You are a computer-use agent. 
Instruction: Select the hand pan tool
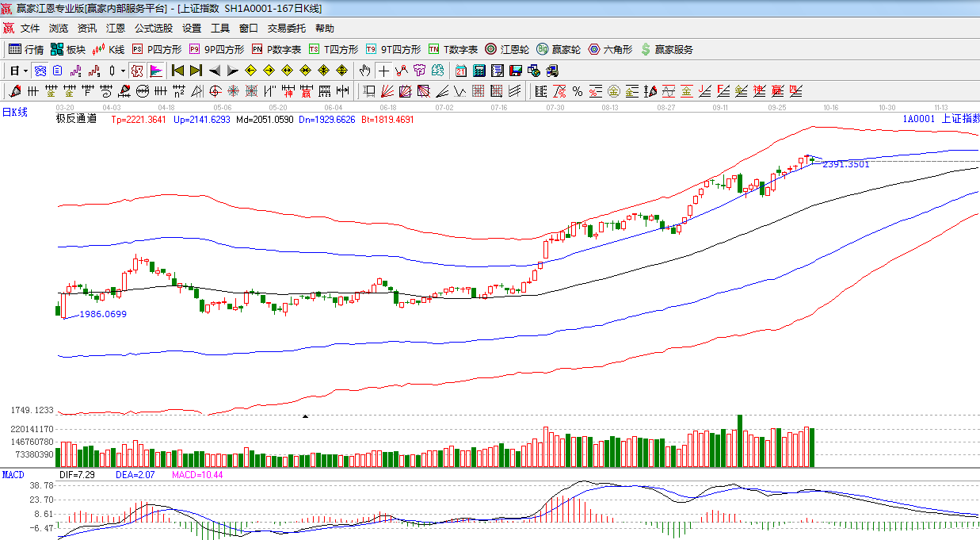[364, 71]
